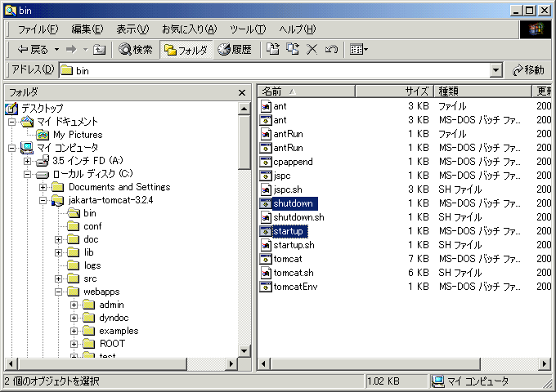
Task: Collapse the Local Disk (C:) node
Action: (27, 174)
